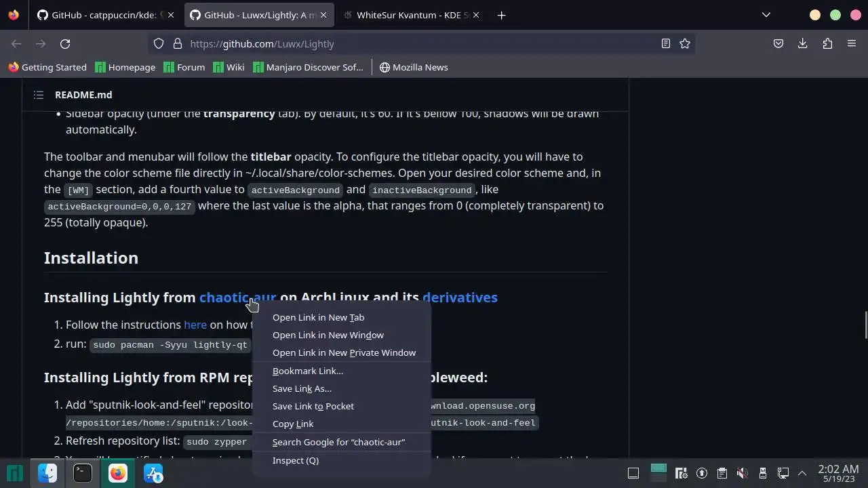The height and width of the screenshot is (488, 868).
Task: Choose Open Link in New Tab
Action: tap(342, 317)
